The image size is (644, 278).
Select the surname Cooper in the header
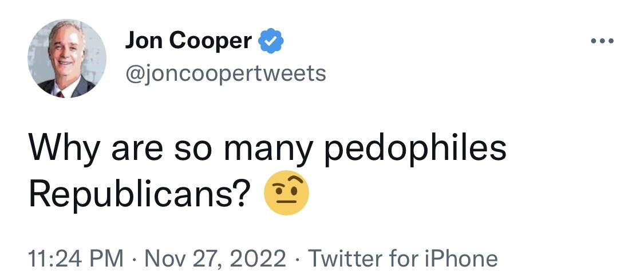tap(210, 41)
